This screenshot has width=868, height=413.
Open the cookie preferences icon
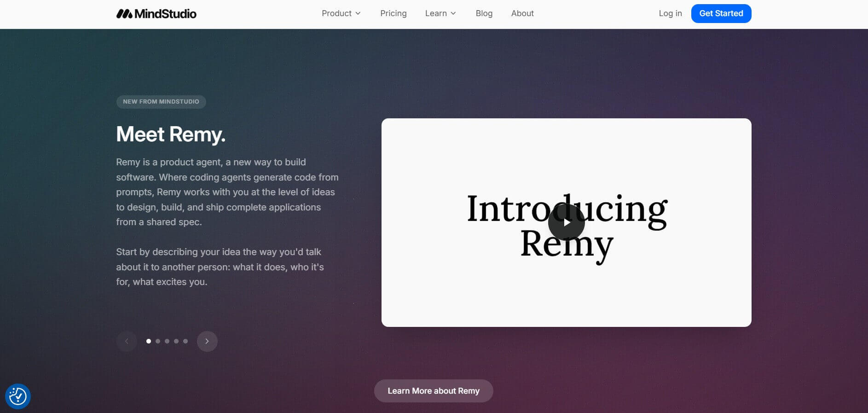18,396
